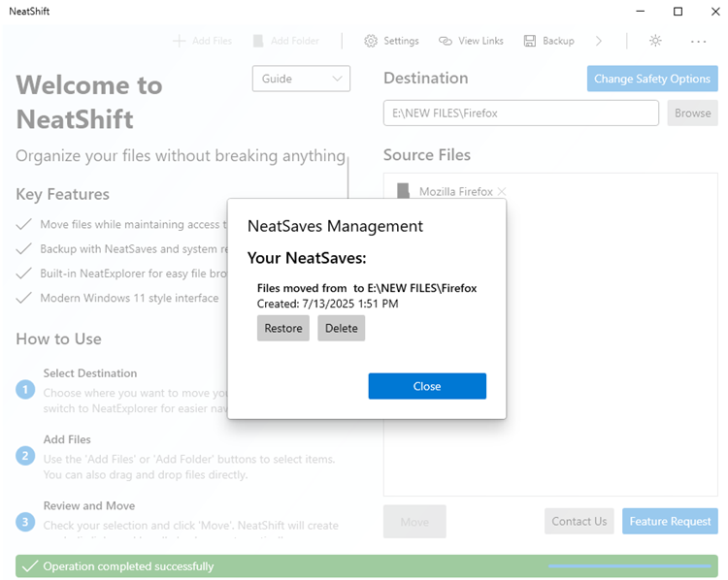728x580 pixels.
Task: Open the three-dots more options menu
Action: pos(698,42)
